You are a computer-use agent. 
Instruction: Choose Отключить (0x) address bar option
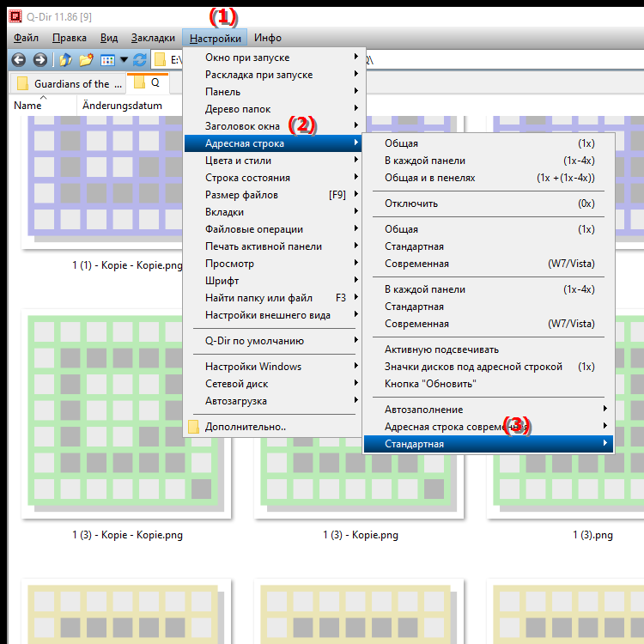(489, 204)
